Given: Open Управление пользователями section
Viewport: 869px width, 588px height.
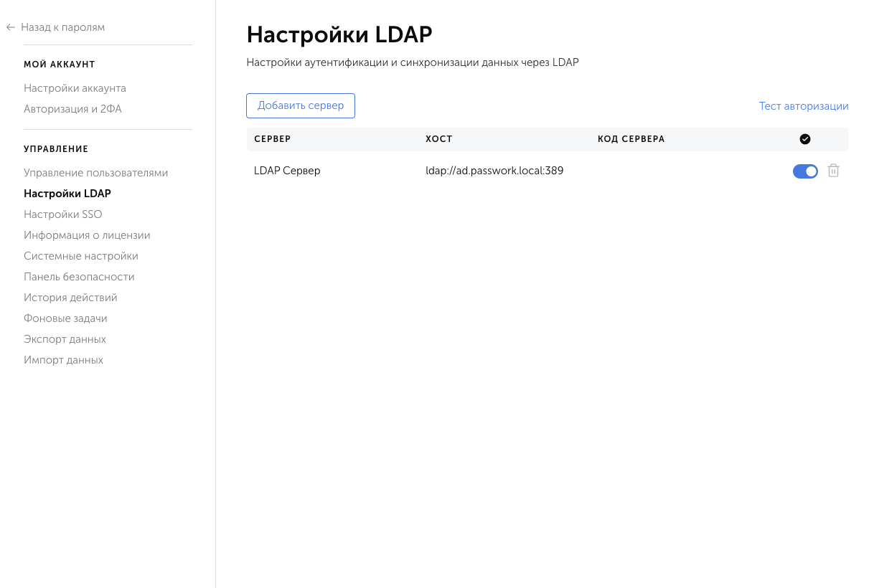Looking at the screenshot, I should (x=96, y=172).
